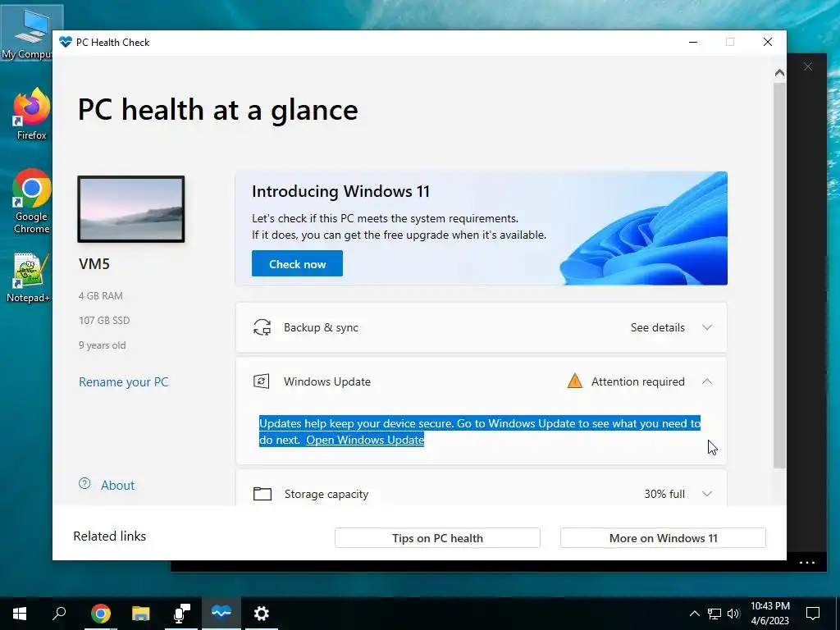Click See details for Backup & sync
Viewport: 840px width, 630px height.
click(x=657, y=327)
